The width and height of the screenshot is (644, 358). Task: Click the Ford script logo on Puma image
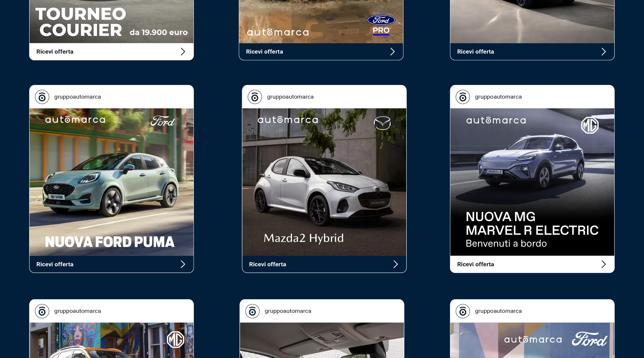coord(163,121)
